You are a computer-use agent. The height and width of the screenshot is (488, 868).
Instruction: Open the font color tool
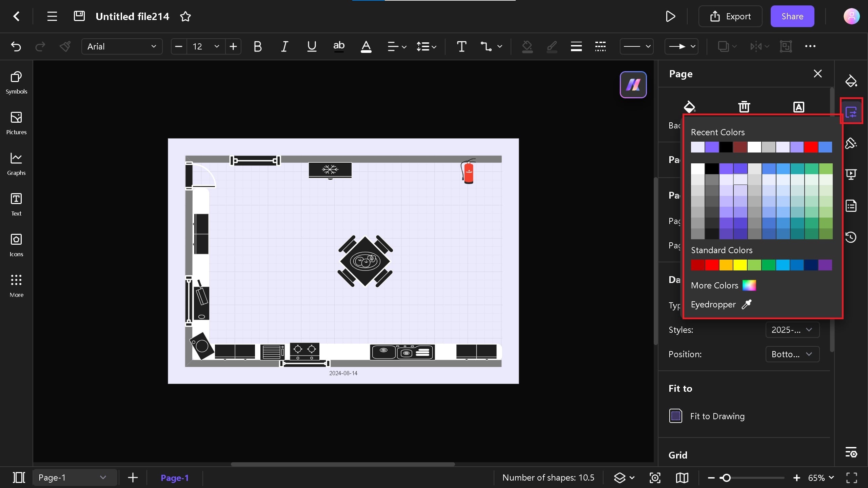tap(366, 46)
